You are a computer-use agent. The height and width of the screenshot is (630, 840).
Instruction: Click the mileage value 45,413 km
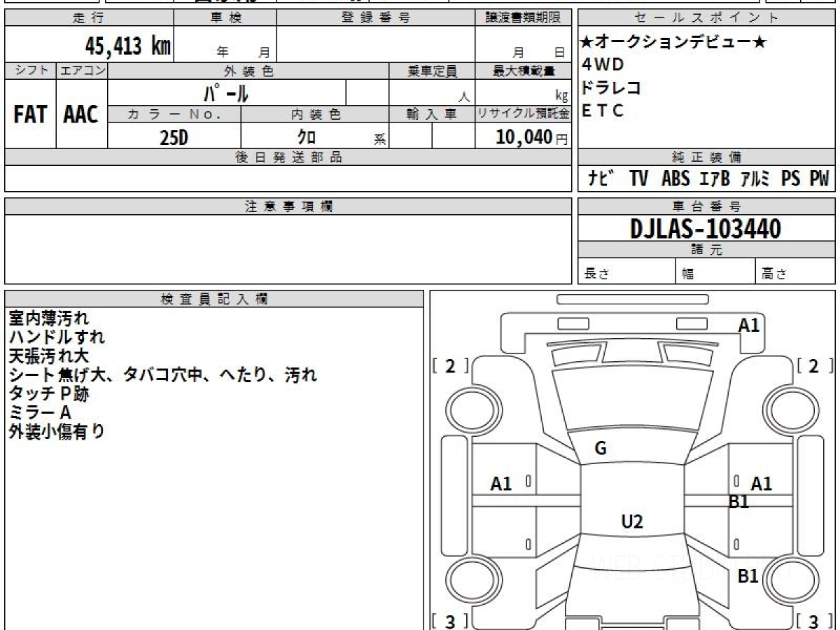(x=128, y=47)
